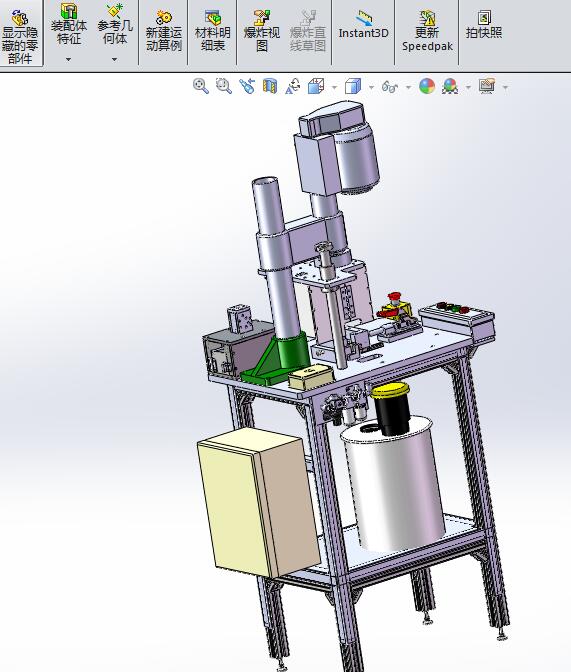Expand Apply Scene dropdown arrow

[468, 87]
